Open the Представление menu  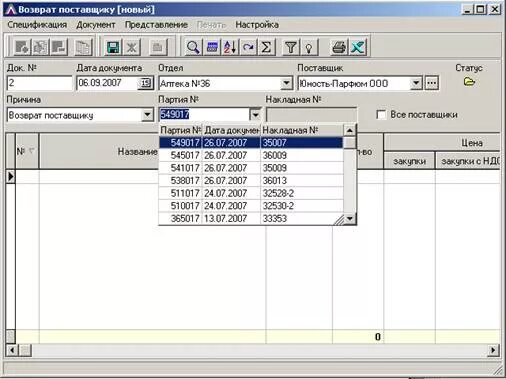(x=156, y=25)
